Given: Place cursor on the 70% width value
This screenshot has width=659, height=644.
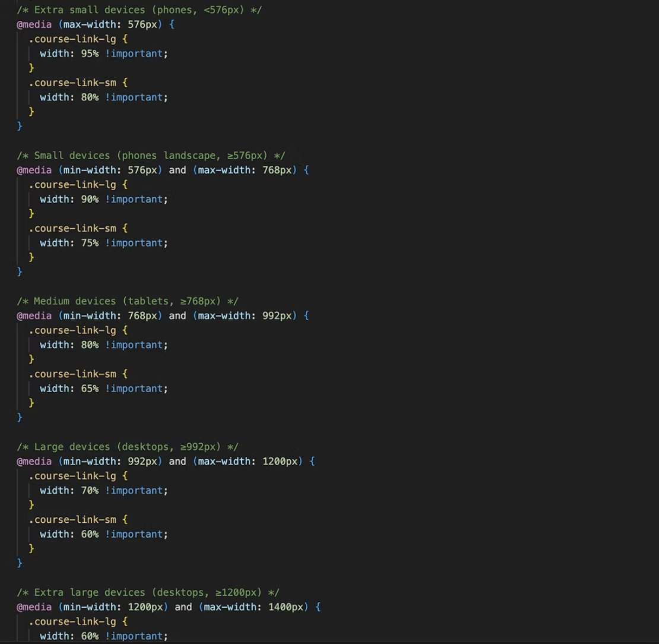Looking at the screenshot, I should click(x=90, y=491).
